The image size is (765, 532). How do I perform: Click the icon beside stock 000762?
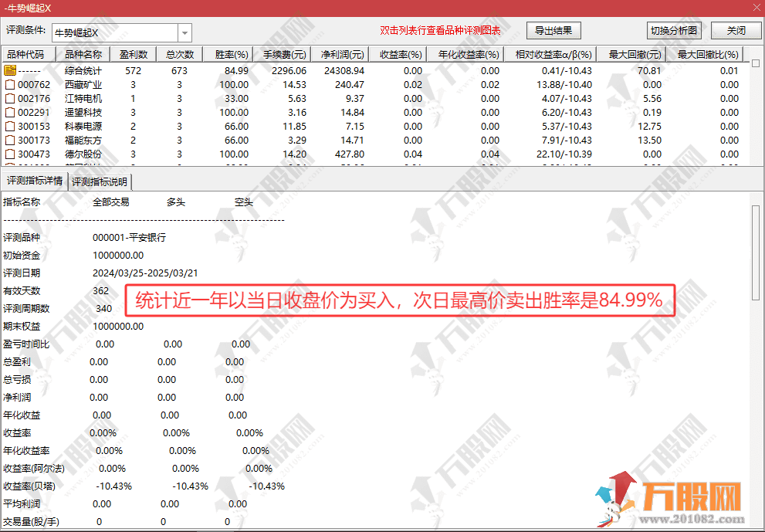click(x=10, y=85)
